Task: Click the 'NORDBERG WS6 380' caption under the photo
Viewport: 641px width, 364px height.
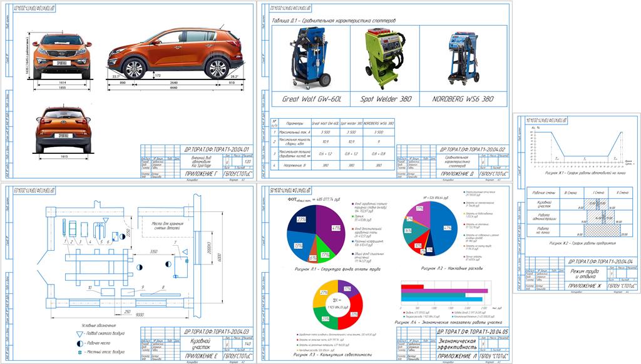Action: (463, 99)
